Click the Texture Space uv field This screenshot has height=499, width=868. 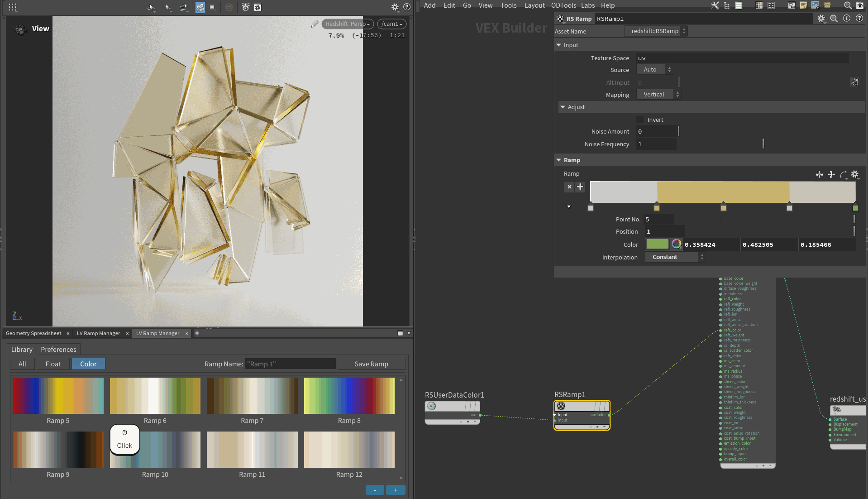[742, 58]
